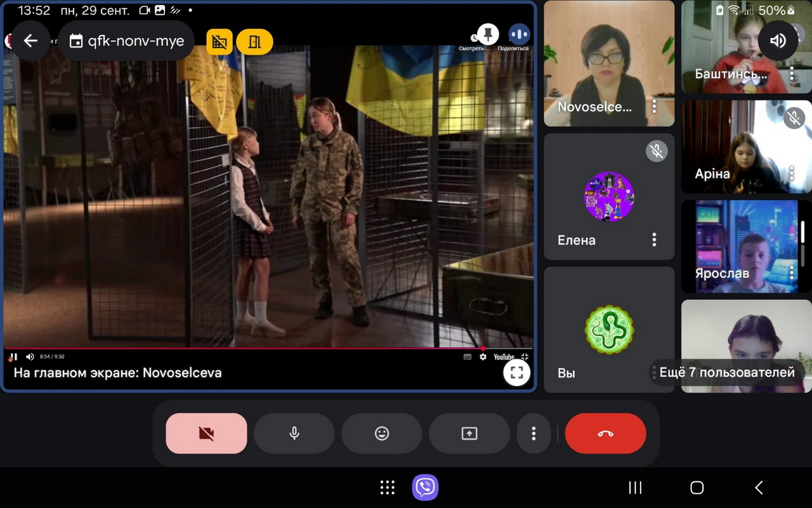Open meeting details for qfk-nonv-mye

(126, 41)
